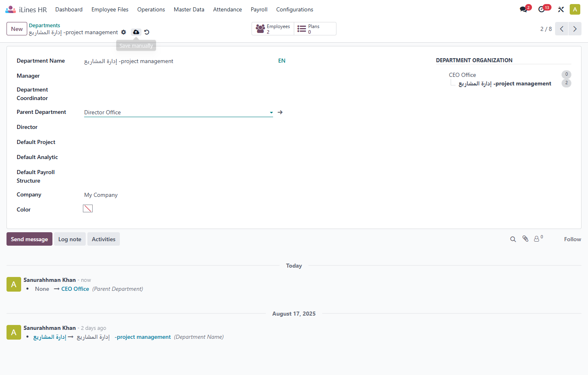Click the Department Name input field
588x375 pixels.
178,61
